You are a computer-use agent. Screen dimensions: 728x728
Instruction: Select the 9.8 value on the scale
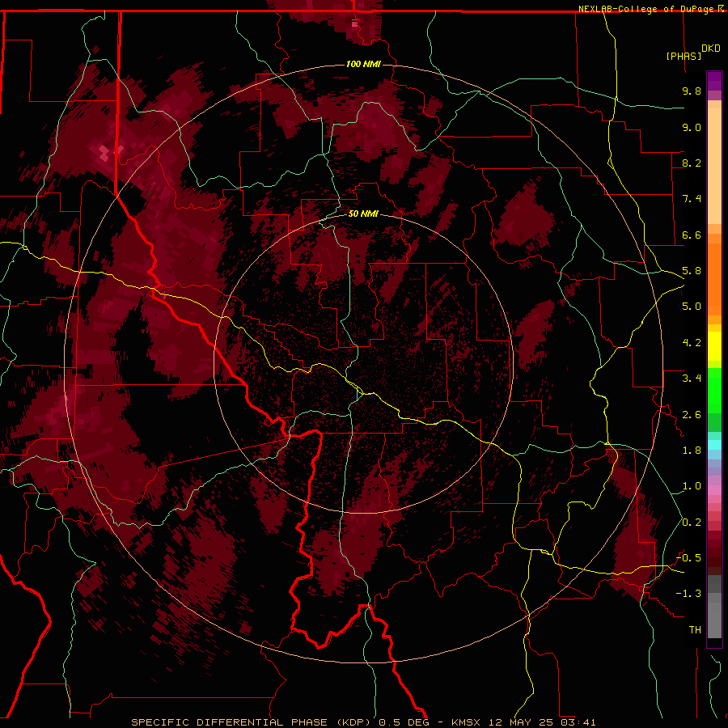click(692, 91)
